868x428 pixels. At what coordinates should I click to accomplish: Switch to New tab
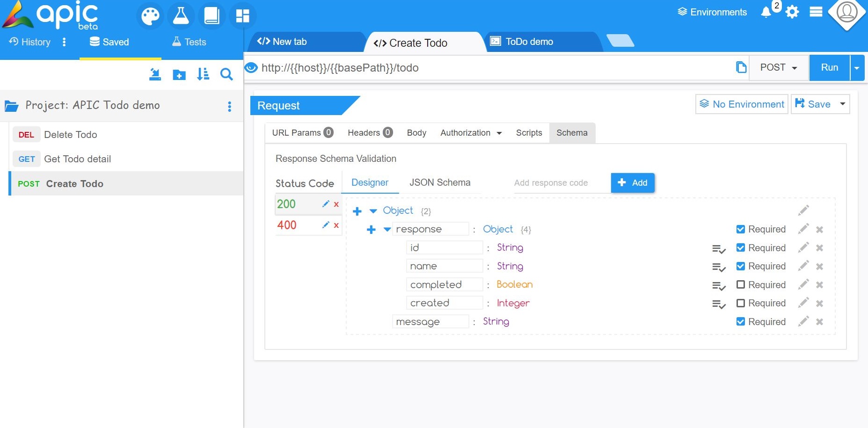306,42
